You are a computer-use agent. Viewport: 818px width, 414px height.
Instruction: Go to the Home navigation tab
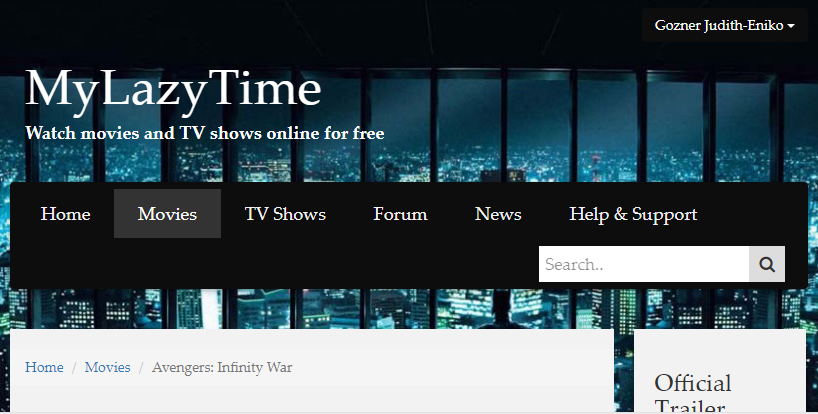pos(66,214)
